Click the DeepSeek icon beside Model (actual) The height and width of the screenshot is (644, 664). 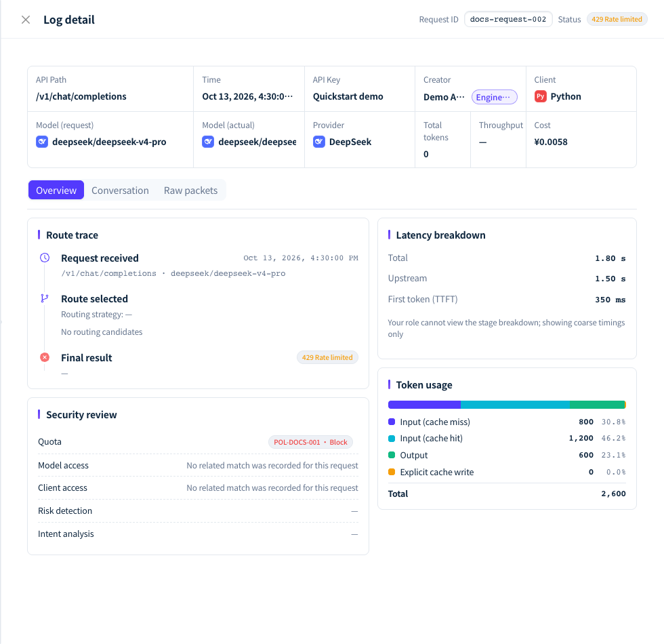pyautogui.click(x=208, y=142)
